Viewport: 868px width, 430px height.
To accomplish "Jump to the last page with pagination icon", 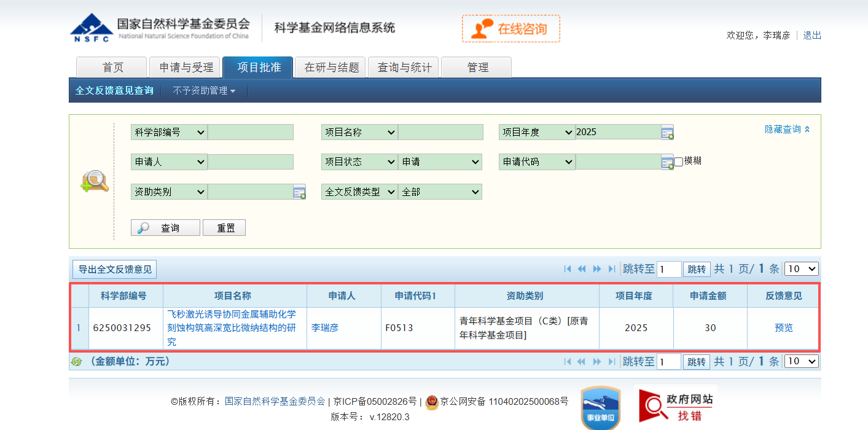I will click(x=611, y=268).
